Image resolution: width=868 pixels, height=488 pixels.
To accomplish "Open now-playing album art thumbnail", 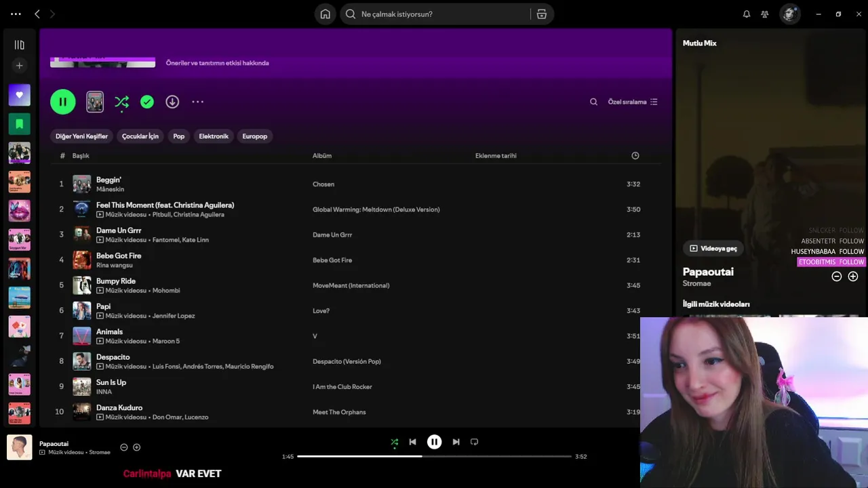I will tap(20, 447).
